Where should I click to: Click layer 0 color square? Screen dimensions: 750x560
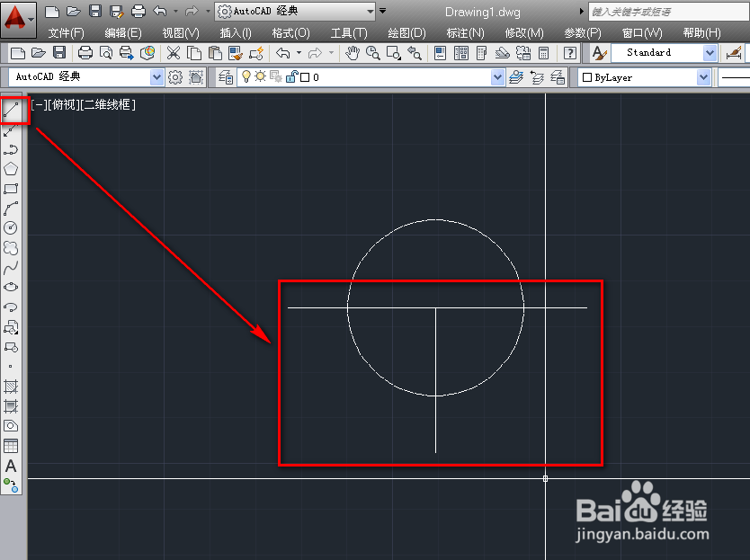305,77
